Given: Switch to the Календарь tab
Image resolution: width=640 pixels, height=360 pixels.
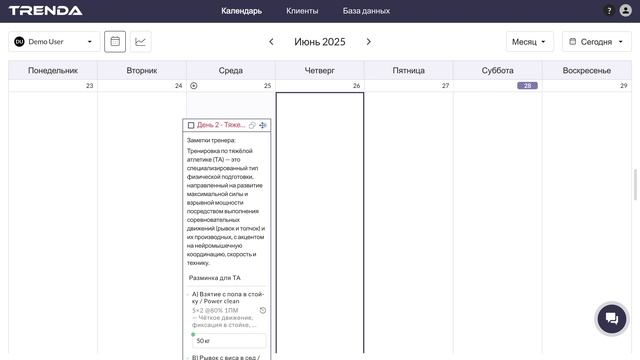Looking at the screenshot, I should pyautogui.click(x=241, y=11).
